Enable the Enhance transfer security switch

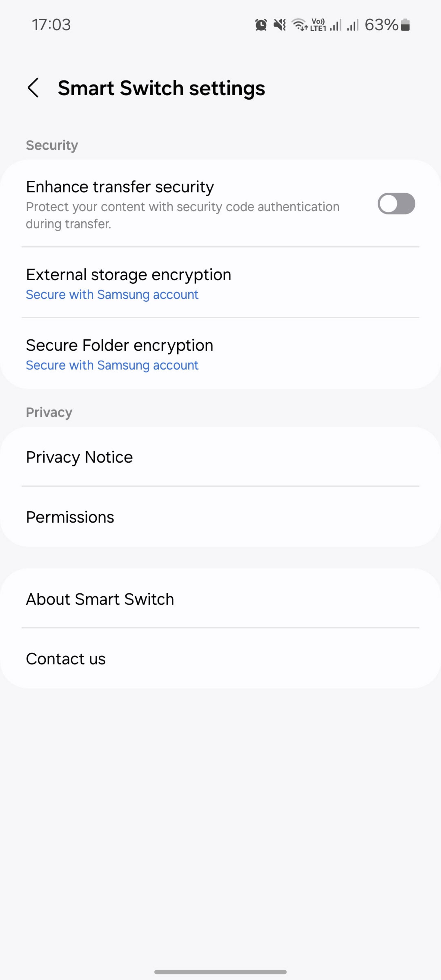point(396,203)
